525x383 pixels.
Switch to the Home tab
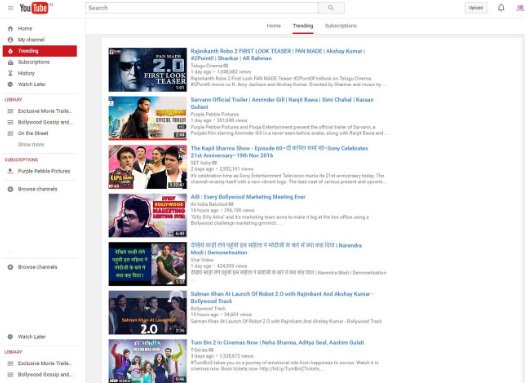click(x=274, y=26)
